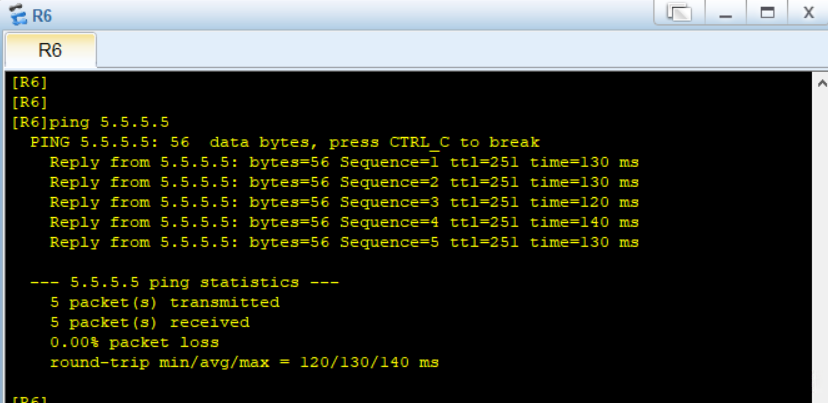The width and height of the screenshot is (828, 403).
Task: Click the "5 packet(s) transmitted" line
Action: (164, 302)
